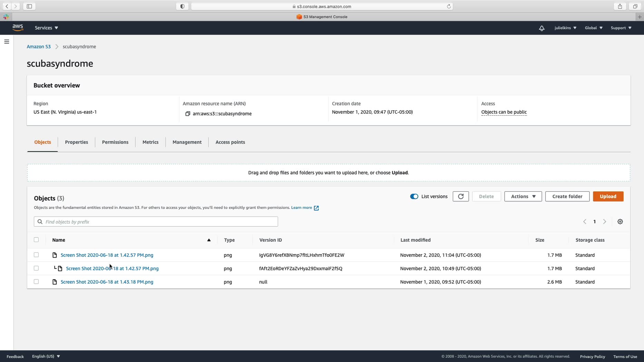
Task: Click the Feedback link in footer
Action: click(15, 356)
